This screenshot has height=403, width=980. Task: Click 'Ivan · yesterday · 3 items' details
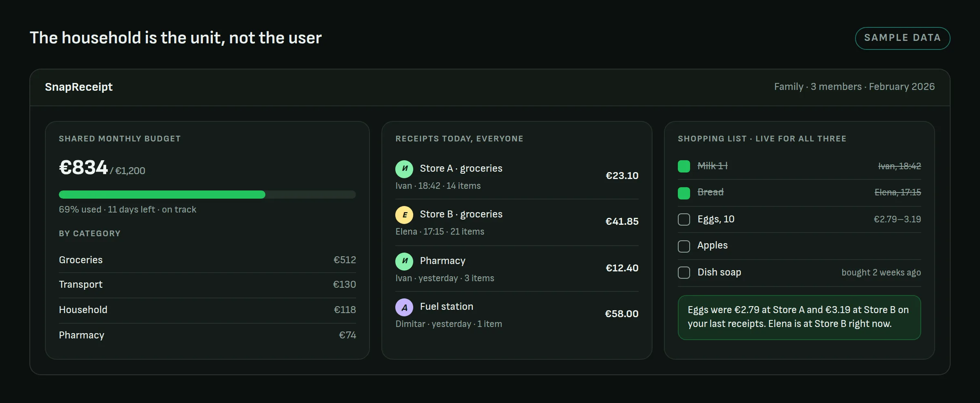445,278
